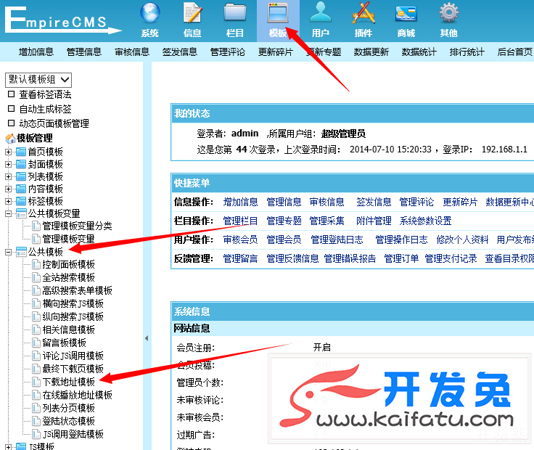Click the 标签模板 folder icon
534x450 pixels.
[x=21, y=201]
